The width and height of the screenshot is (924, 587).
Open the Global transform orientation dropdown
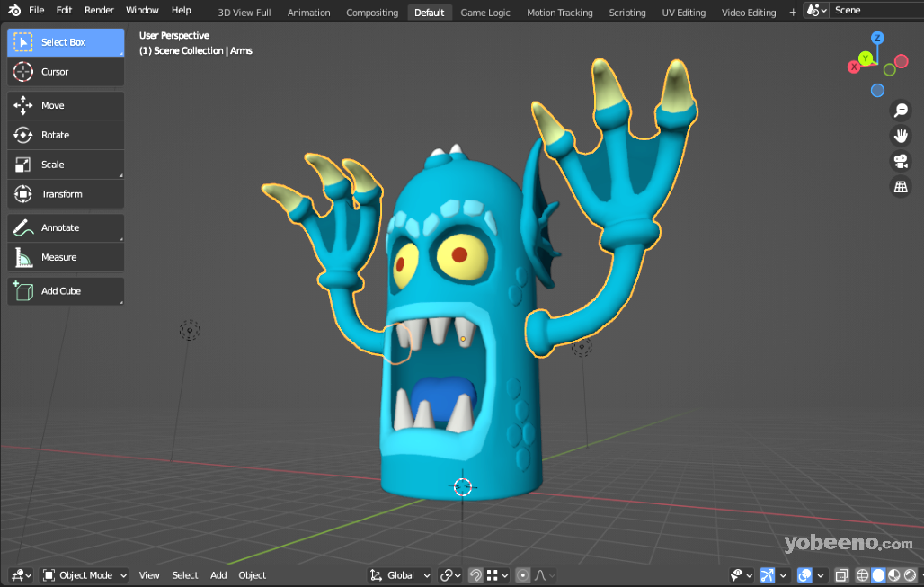tap(400, 575)
